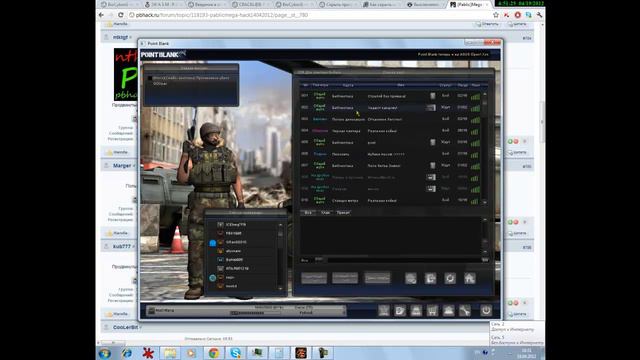640x360 pixels.
Task: Open Internet Explorer from taskbar
Action: coord(127,353)
